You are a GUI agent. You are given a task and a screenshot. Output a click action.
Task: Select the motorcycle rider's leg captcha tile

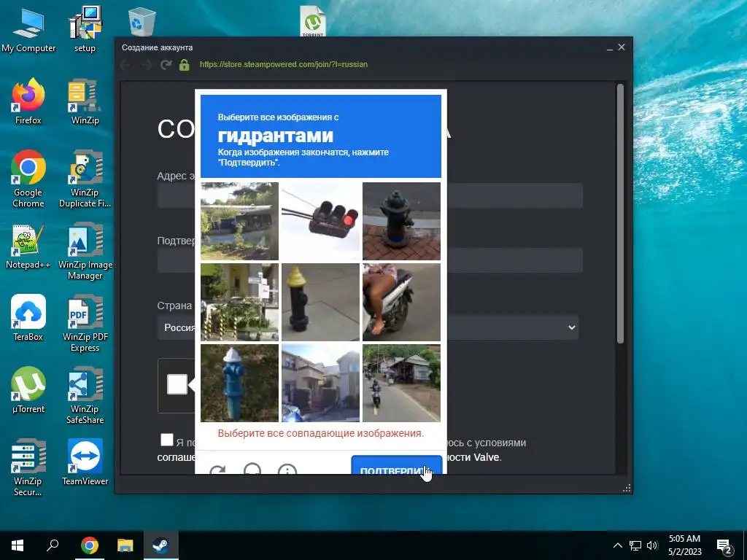(x=401, y=302)
